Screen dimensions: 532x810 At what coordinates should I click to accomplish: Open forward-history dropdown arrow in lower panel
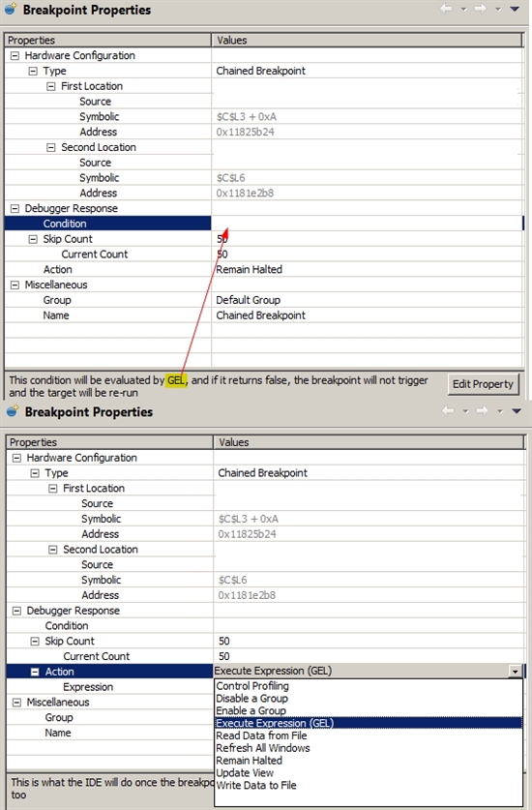pyautogui.click(x=499, y=411)
